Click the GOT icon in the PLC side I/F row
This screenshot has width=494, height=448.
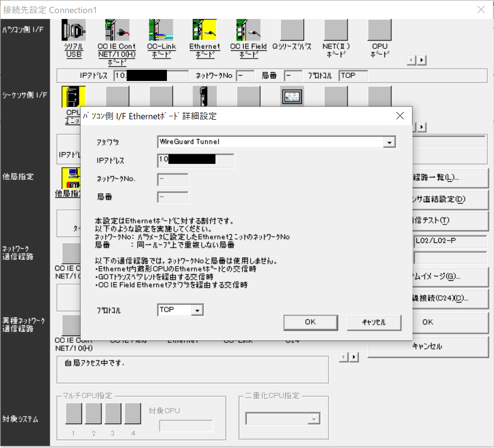pyautogui.click(x=292, y=96)
